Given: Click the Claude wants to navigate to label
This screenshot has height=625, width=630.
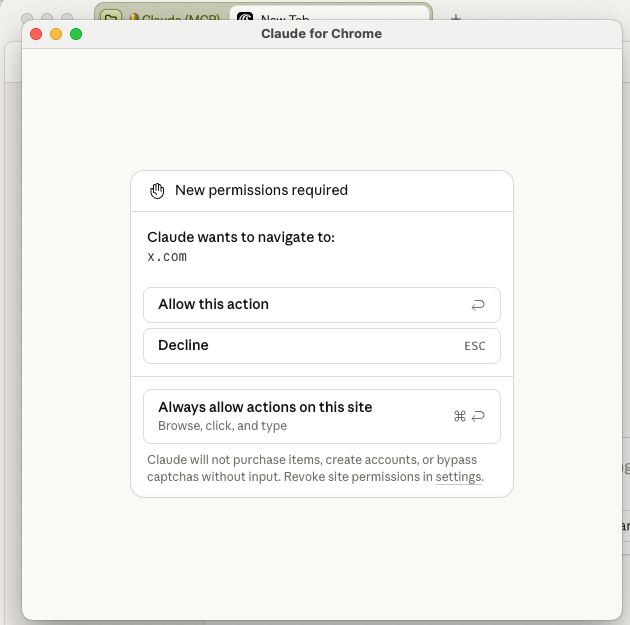Looking at the screenshot, I should point(241,237).
